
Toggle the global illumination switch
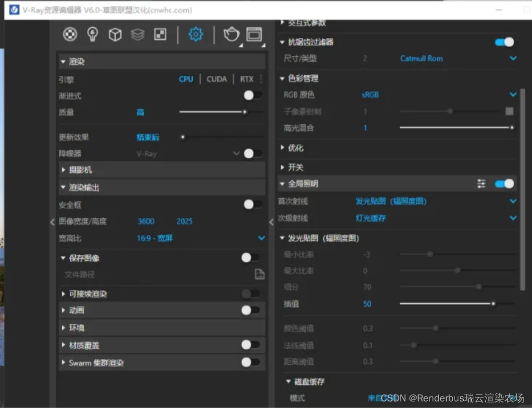pos(504,184)
